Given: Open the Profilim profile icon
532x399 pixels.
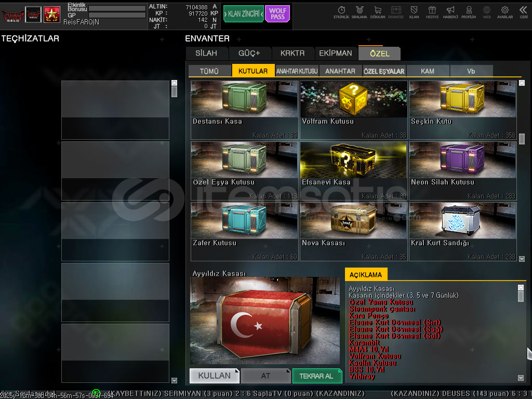Looking at the screenshot, I should [x=469, y=11].
